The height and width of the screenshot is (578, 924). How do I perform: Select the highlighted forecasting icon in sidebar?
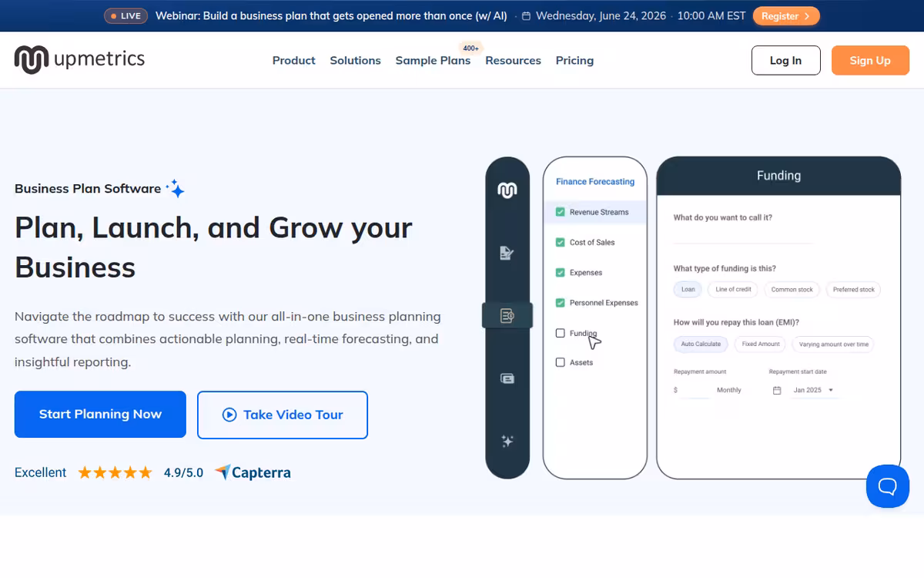(507, 315)
